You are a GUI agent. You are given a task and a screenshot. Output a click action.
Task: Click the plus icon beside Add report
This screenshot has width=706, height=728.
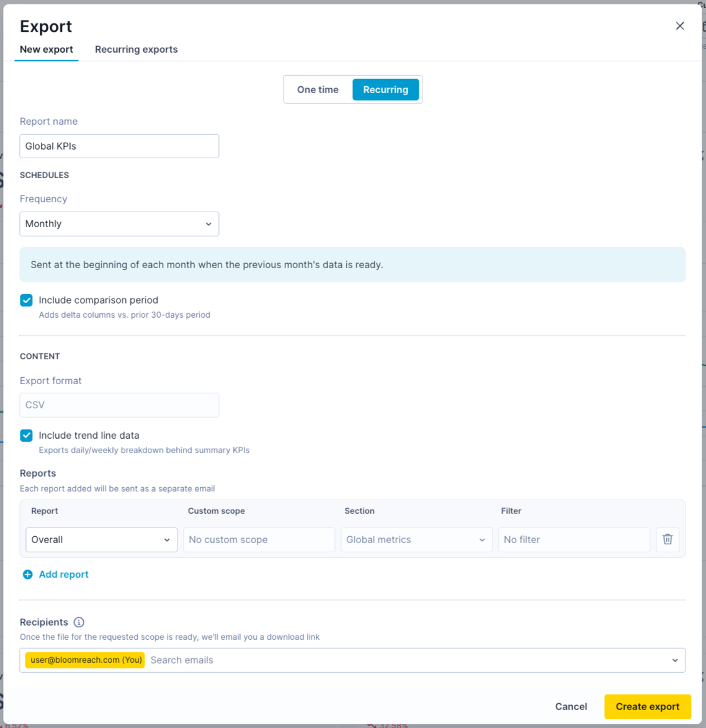(28, 574)
